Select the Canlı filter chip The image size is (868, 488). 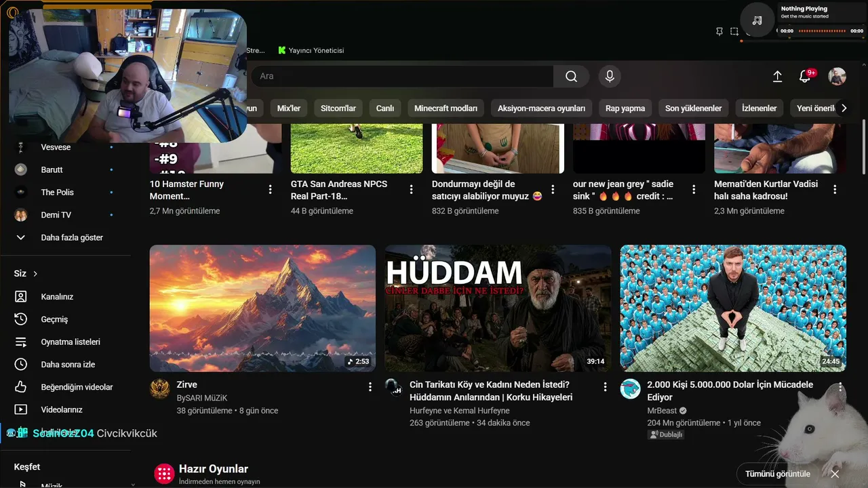tap(385, 108)
